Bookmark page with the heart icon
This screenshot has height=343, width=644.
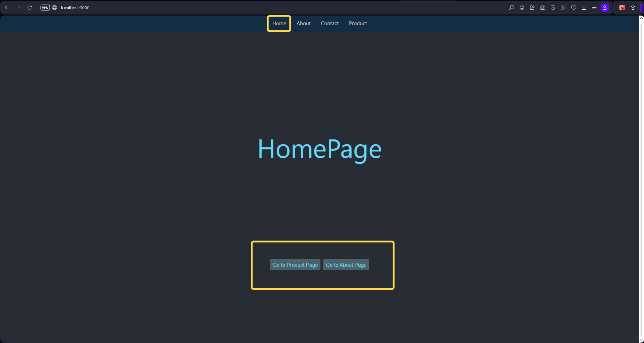(x=574, y=8)
